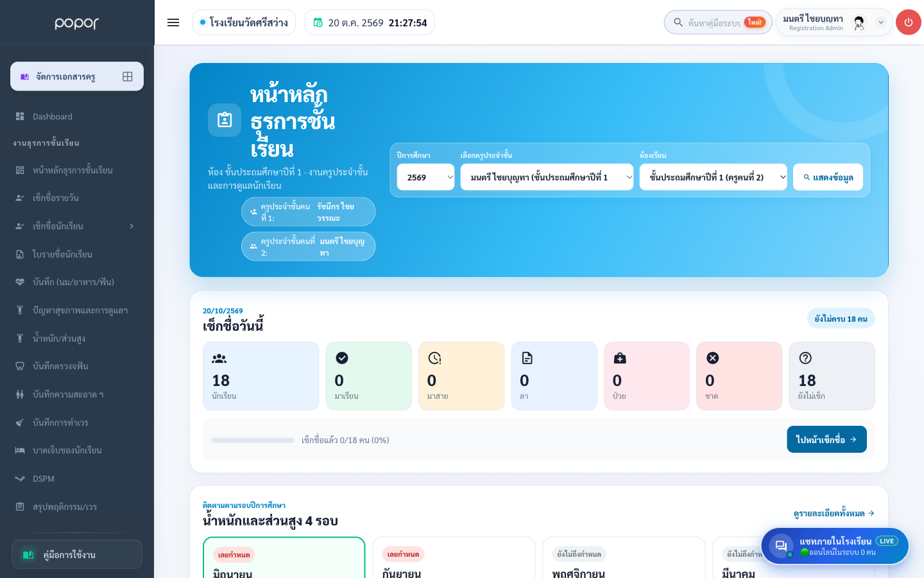Click the ยังไม่ครบ 18 คน badge
Image resolution: width=924 pixels, height=578 pixels.
point(841,319)
